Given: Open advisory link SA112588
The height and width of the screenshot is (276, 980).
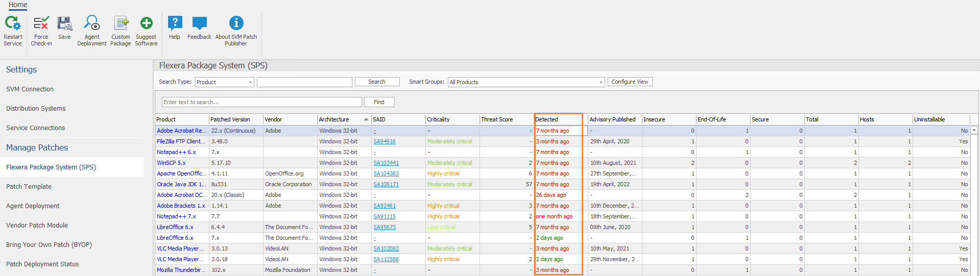Looking at the screenshot, I should [x=386, y=259].
